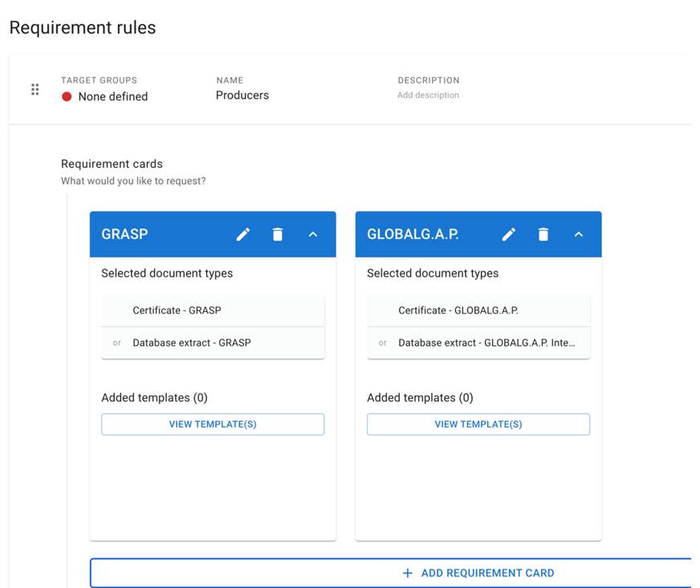
Task: Click the GRASP card title
Action: pyautogui.click(x=124, y=234)
